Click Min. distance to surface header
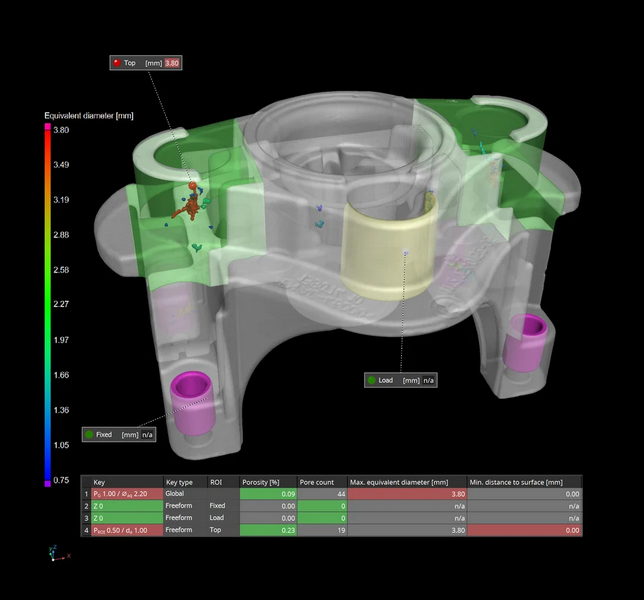This screenshot has width=644, height=600. pos(524,481)
